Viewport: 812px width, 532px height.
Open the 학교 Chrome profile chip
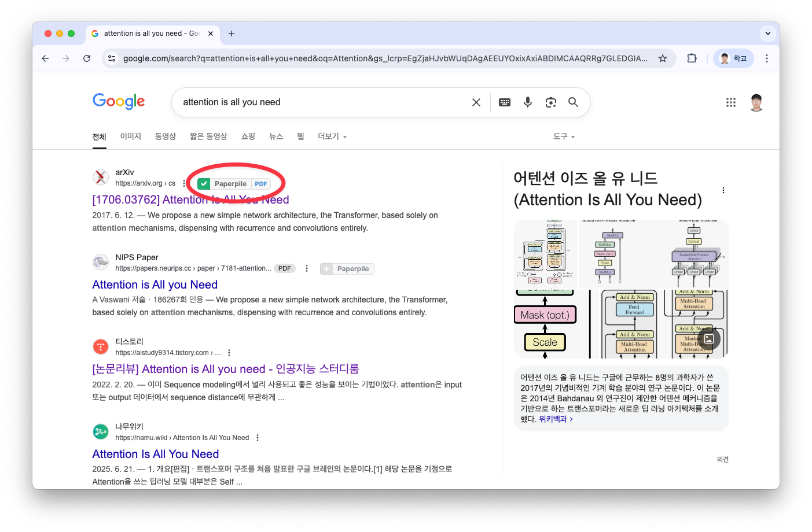[x=733, y=58]
